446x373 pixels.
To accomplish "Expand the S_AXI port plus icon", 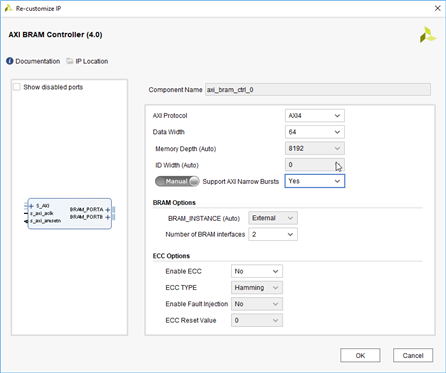I will (31, 206).
